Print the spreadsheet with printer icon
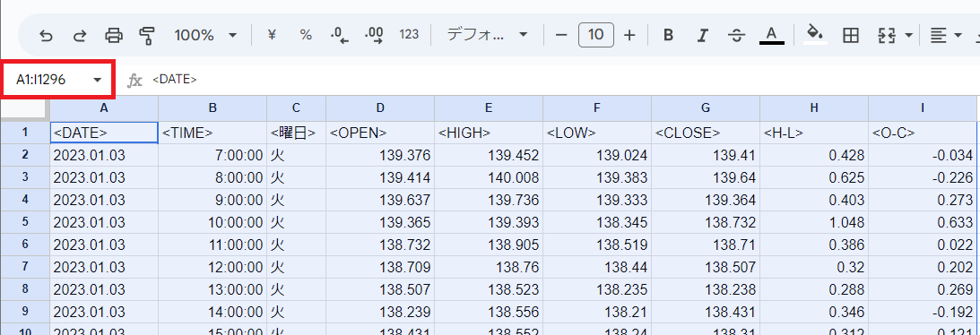This screenshot has height=335, width=980. pyautogui.click(x=114, y=36)
